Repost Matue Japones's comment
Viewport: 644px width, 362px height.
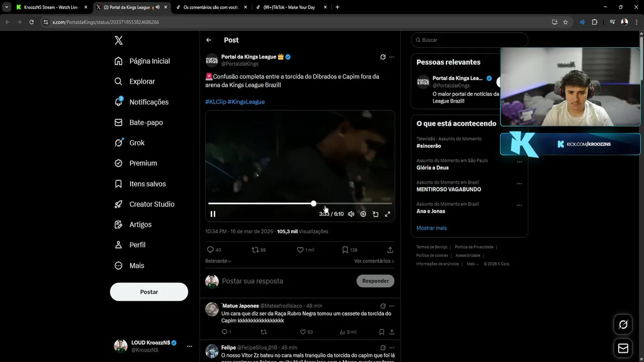264,332
